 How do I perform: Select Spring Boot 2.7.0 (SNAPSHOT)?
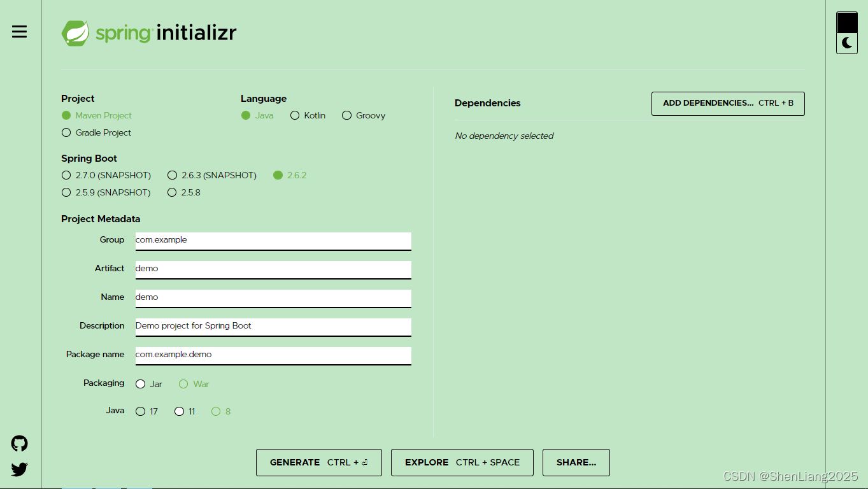[106, 175]
